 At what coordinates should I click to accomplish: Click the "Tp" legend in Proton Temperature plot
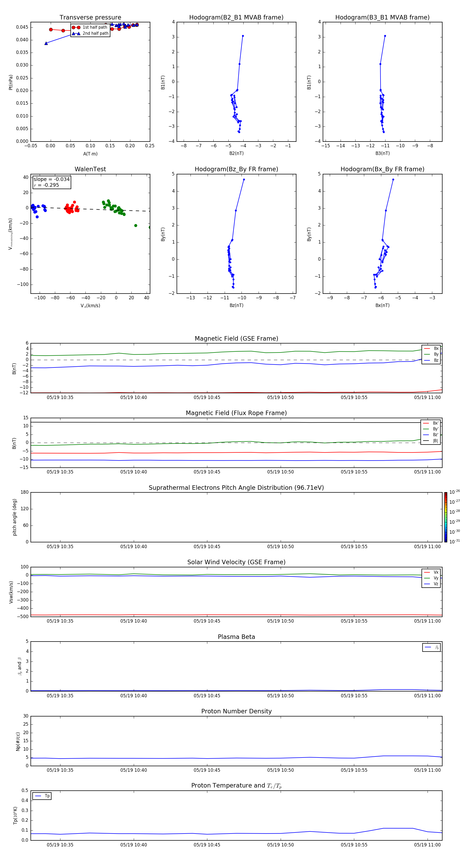(x=42, y=796)
